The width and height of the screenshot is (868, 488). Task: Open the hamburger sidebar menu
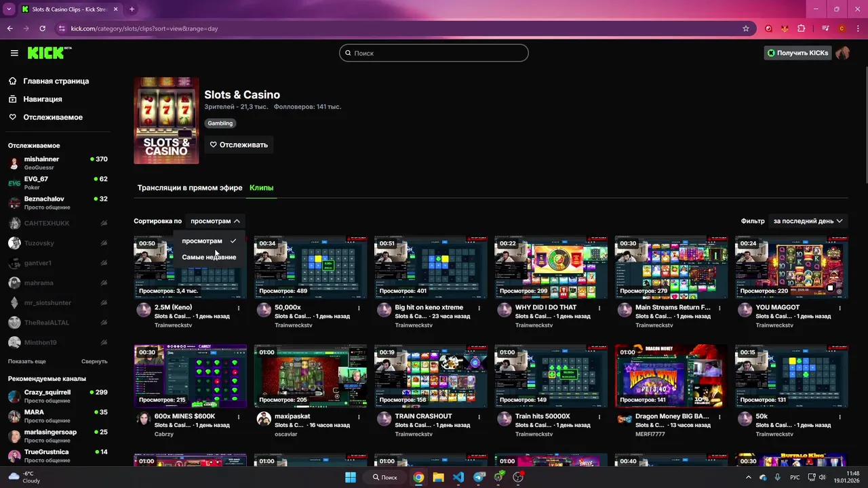click(14, 53)
